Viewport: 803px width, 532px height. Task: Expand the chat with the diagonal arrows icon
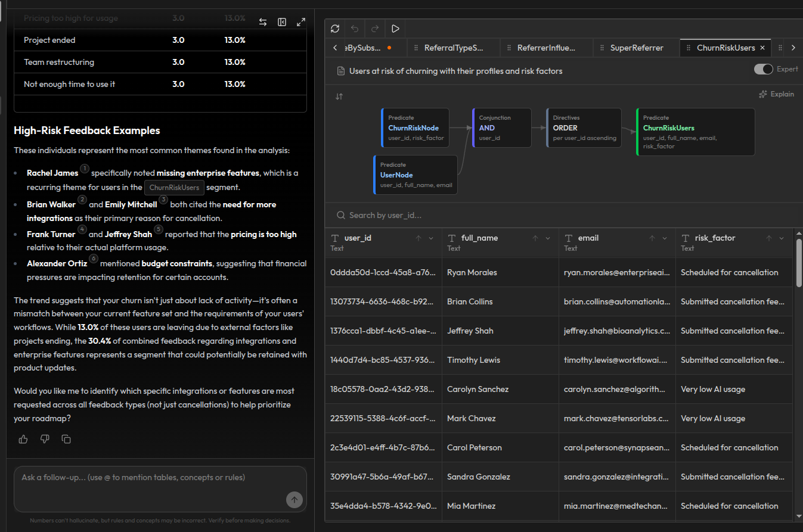(300, 21)
